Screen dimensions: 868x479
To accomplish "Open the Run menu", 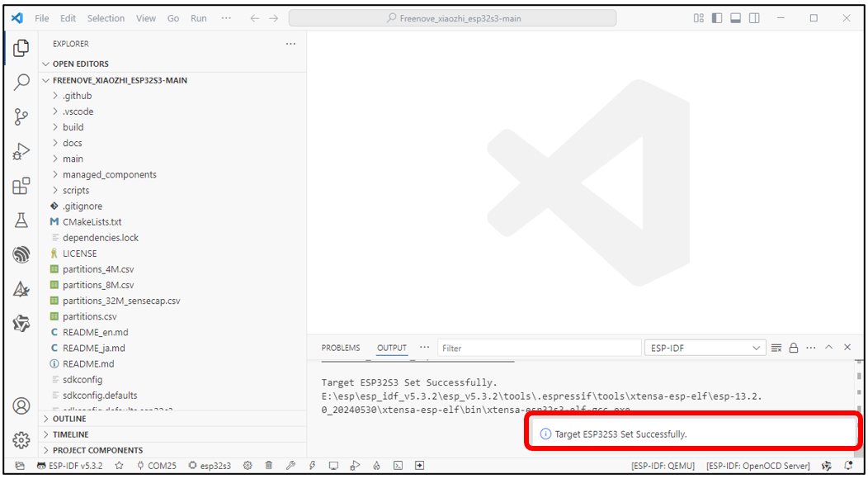I will pos(199,18).
